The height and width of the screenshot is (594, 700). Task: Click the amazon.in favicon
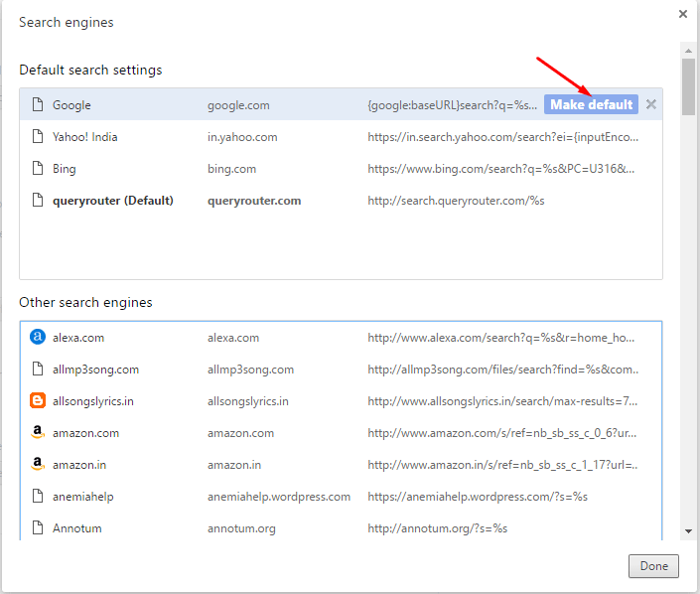click(38, 464)
